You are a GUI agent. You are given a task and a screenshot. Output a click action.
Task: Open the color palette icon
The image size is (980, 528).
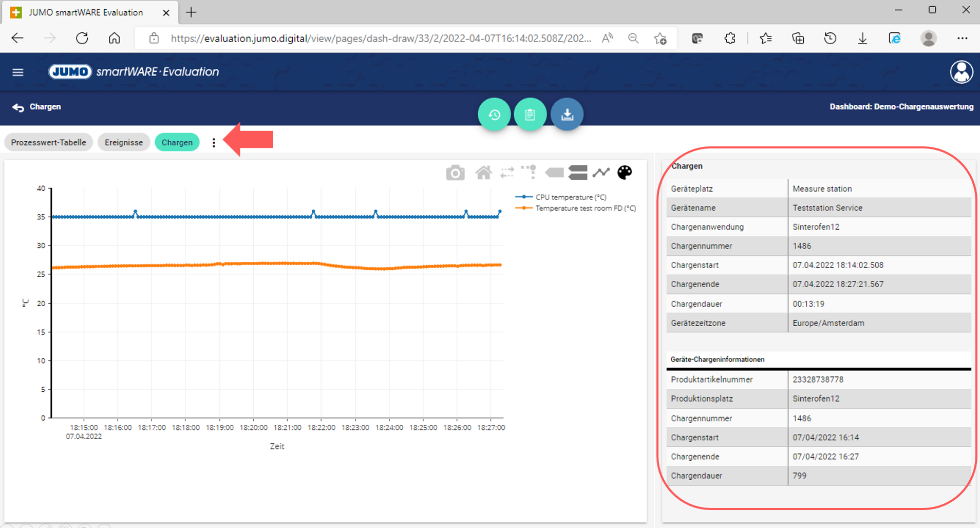[x=625, y=173]
